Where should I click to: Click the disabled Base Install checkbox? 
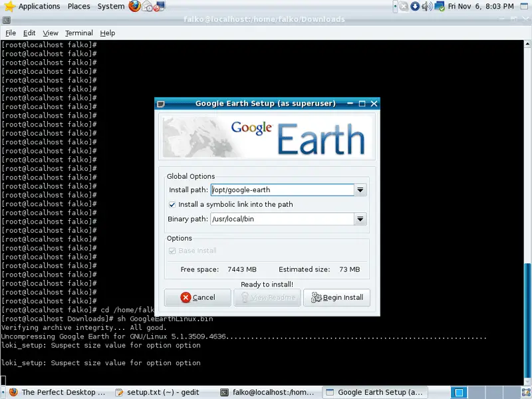(172, 251)
